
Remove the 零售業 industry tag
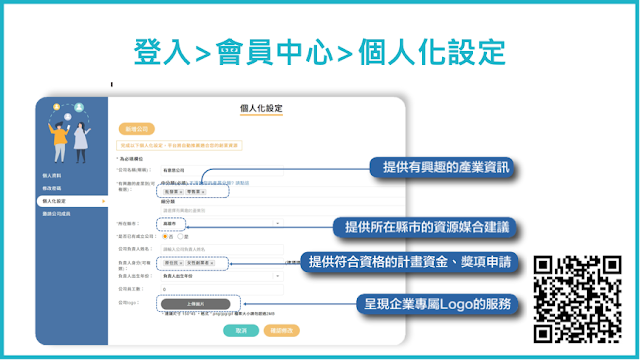(203, 192)
